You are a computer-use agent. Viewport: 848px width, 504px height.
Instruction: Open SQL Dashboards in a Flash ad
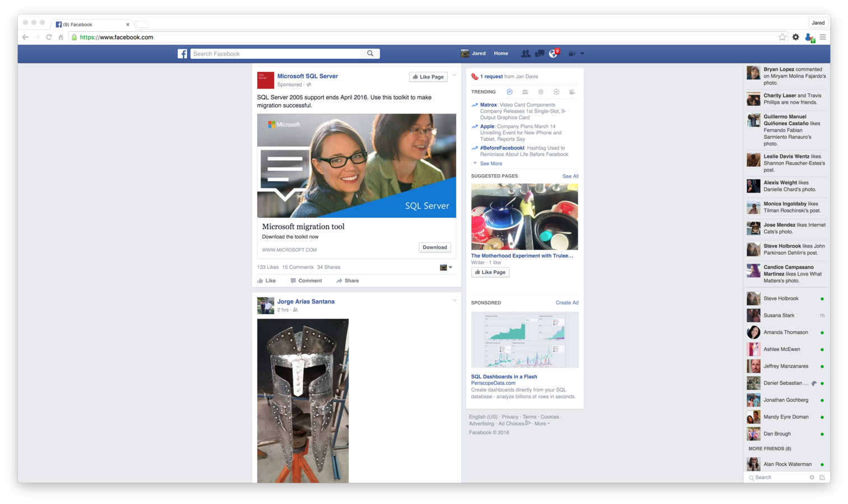point(504,377)
